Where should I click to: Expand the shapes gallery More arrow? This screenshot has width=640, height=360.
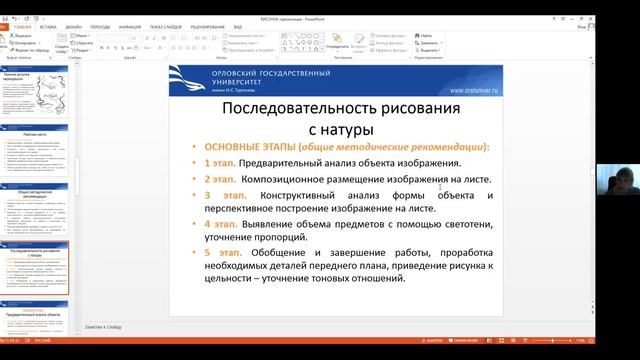click(322, 49)
